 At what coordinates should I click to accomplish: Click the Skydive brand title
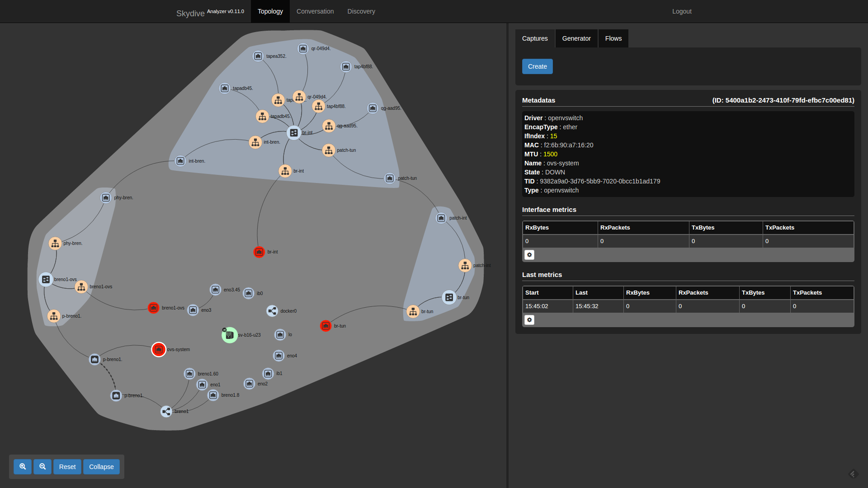click(x=190, y=14)
